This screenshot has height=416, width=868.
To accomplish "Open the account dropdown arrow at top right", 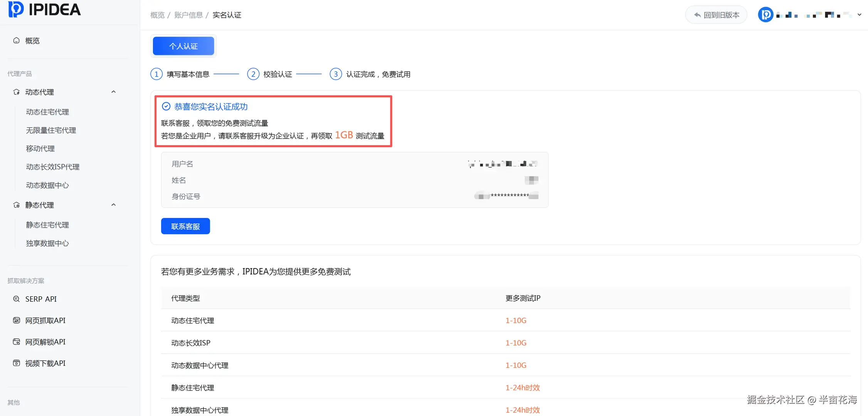I will point(859,15).
